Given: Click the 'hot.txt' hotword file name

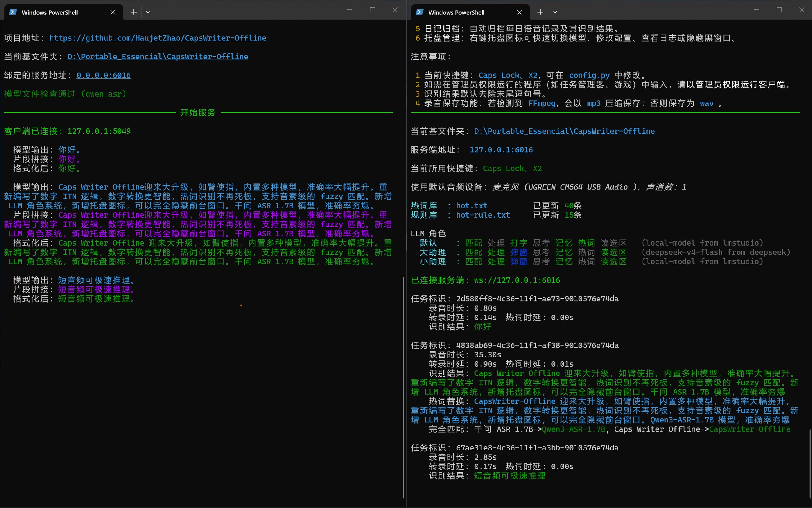Looking at the screenshot, I should pyautogui.click(x=472, y=206).
